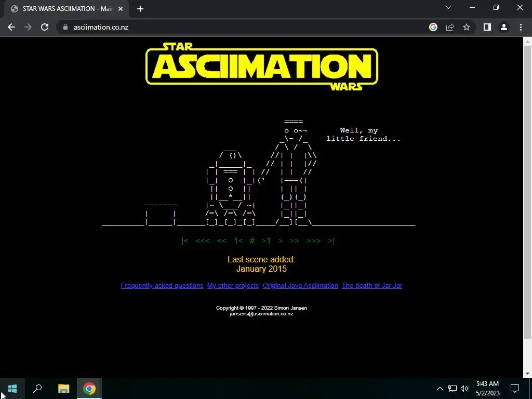Step forward one frame with >1
The image size is (532, 399).
[266, 241]
